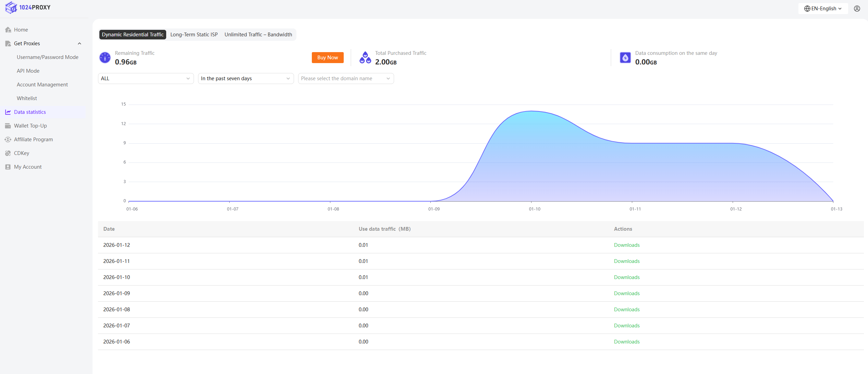Open the domain name select dropdown
This screenshot has height=374, width=868.
click(x=346, y=79)
